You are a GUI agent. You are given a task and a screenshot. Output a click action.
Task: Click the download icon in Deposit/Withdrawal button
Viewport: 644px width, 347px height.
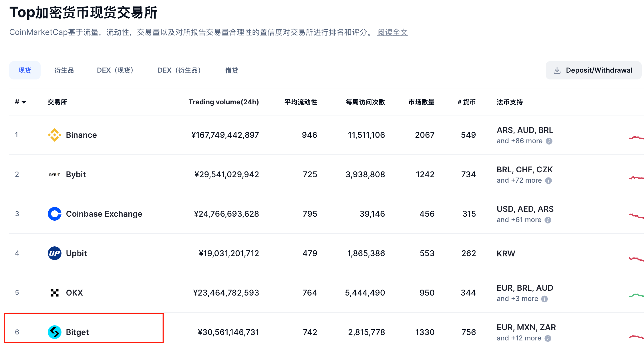tap(557, 70)
